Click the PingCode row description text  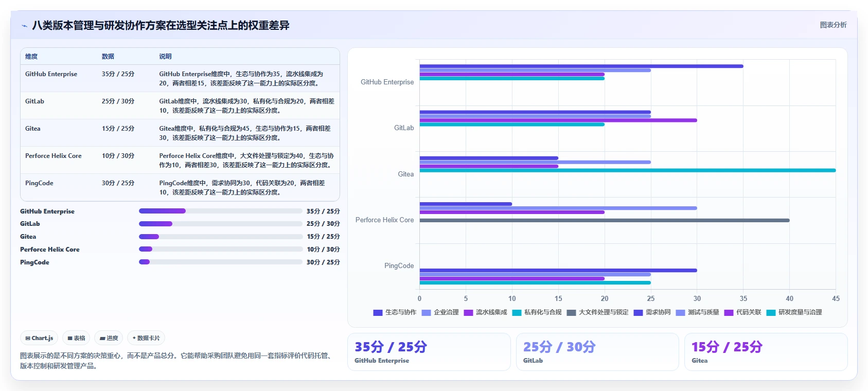242,188
